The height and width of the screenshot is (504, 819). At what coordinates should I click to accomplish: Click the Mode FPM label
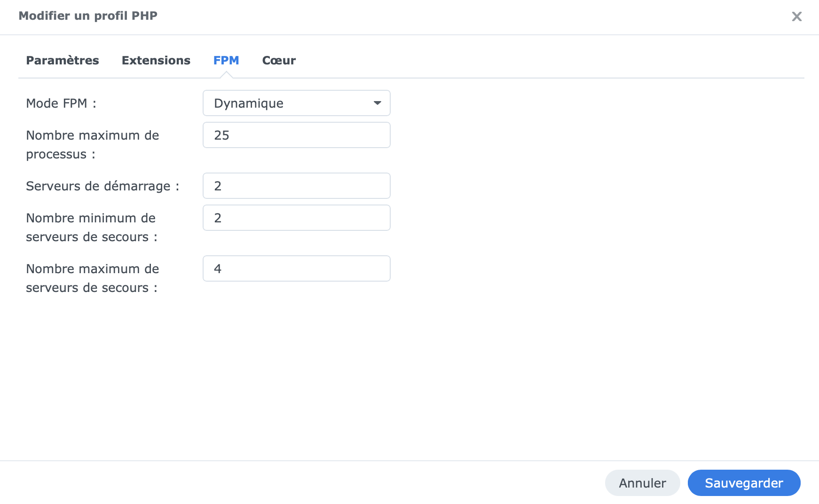(x=61, y=103)
